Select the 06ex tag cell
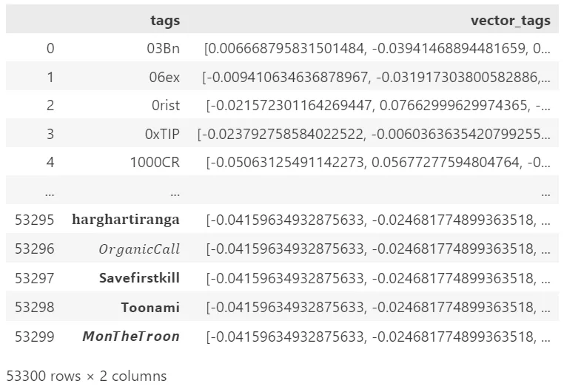 [x=164, y=77]
